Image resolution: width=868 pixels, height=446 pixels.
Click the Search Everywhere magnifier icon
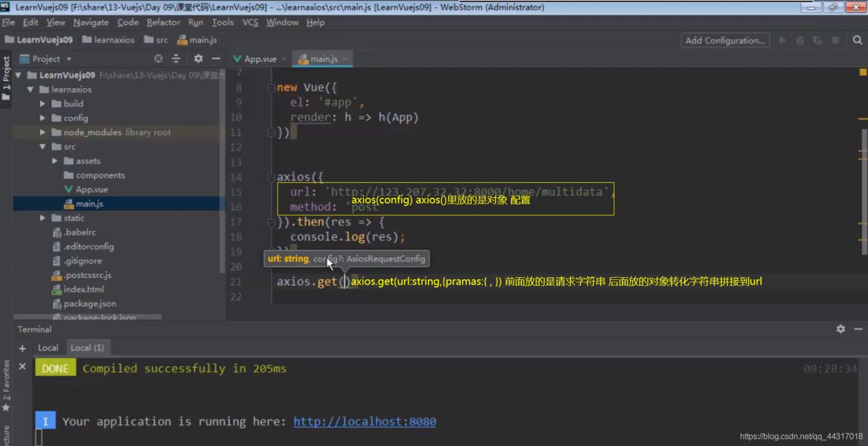857,40
